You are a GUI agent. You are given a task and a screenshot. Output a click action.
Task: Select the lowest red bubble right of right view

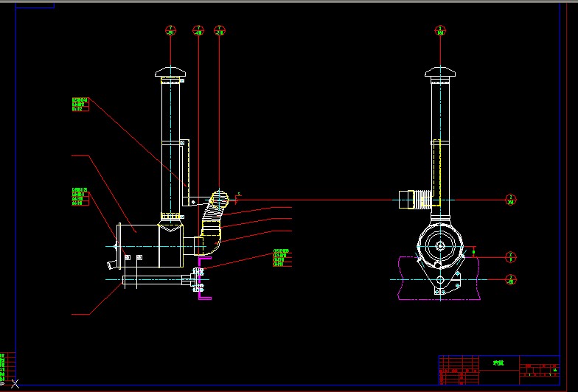510,279
